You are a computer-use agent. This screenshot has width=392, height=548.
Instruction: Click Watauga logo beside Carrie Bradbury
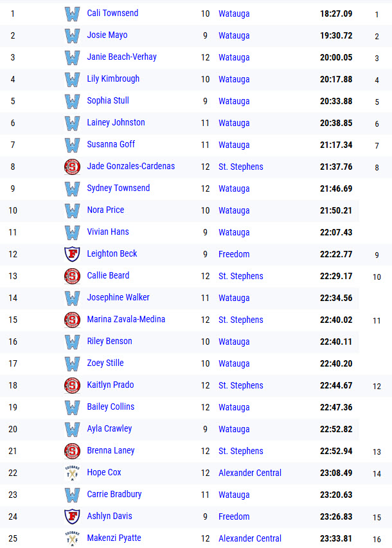72,495
